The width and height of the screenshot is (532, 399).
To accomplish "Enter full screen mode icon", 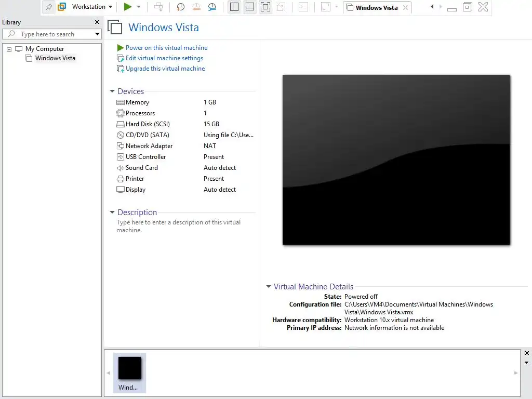I will [265, 7].
